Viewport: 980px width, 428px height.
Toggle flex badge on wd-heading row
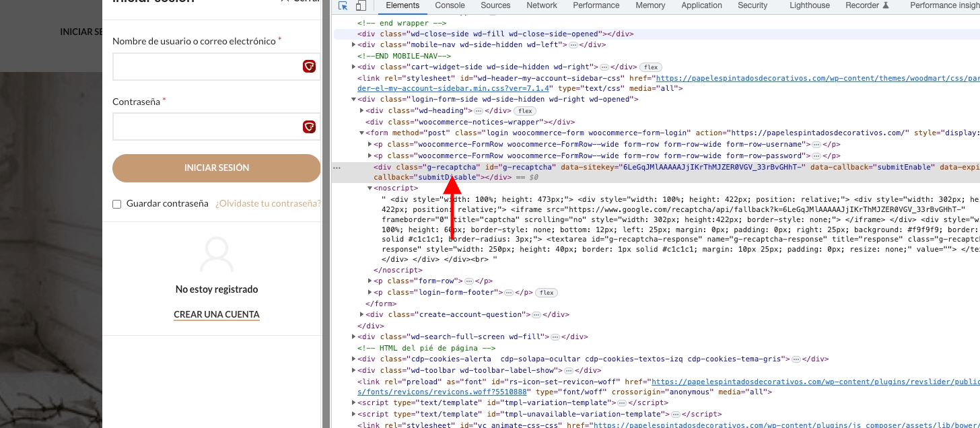click(x=525, y=111)
